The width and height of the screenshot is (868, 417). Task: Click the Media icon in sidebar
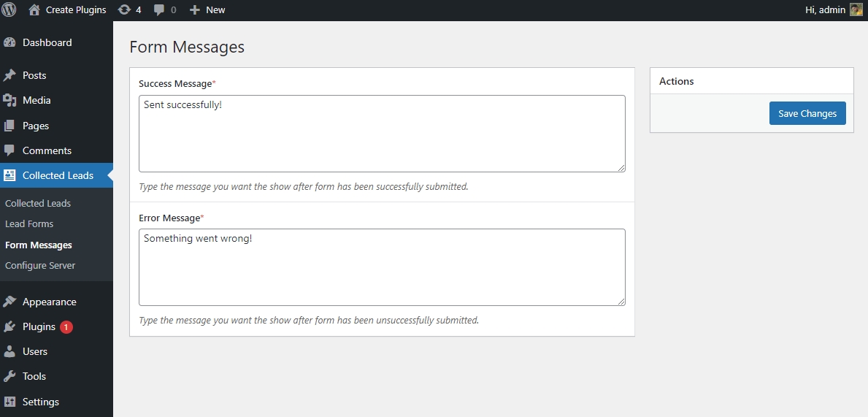pos(9,100)
